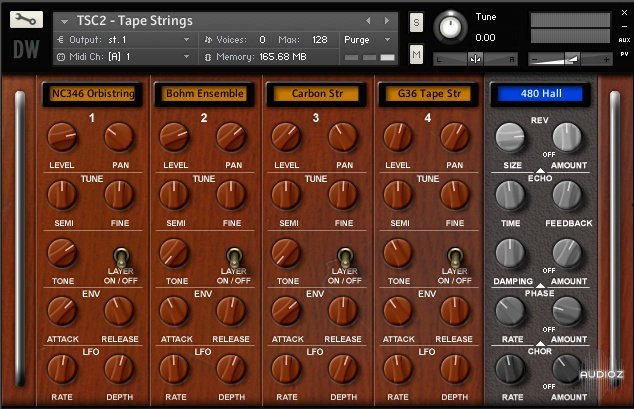The height and width of the screenshot is (409, 634).
Task: Select the Bohm Ensemble preset display
Action: [205, 94]
